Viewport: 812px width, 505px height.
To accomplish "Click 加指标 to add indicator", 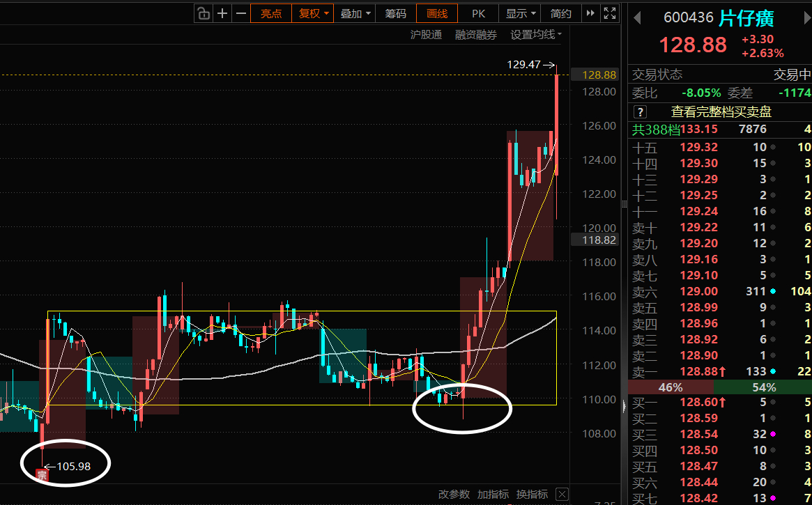I will click(493, 494).
